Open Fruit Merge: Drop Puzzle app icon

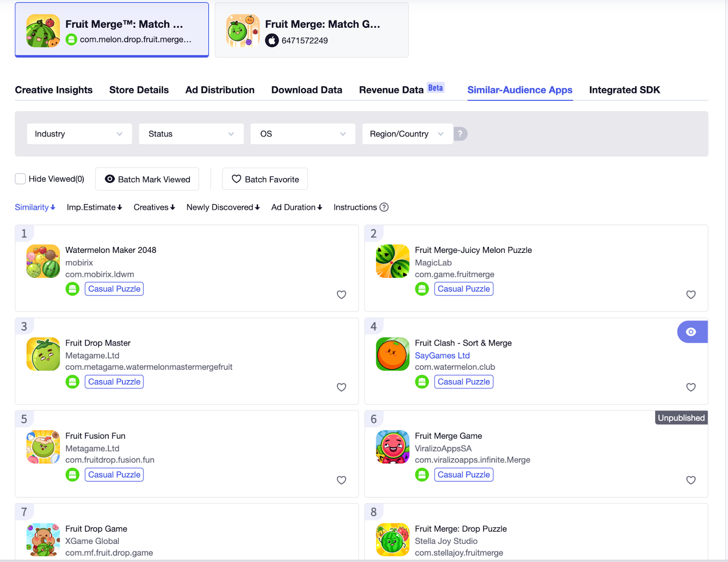393,540
